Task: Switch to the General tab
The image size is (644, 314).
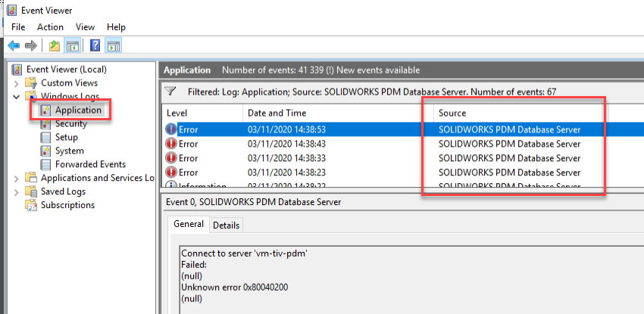Action: pyautogui.click(x=189, y=224)
